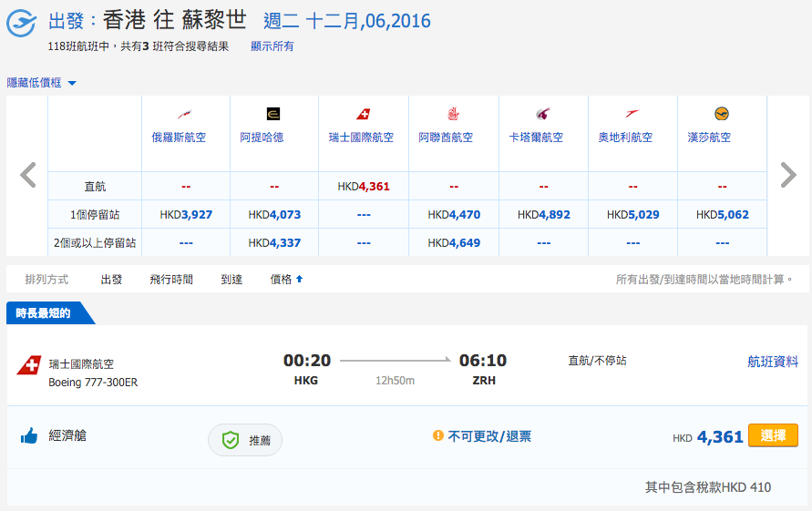
Task: Click the thumbs-up icon beside 經濟艙
Action: tap(29, 436)
